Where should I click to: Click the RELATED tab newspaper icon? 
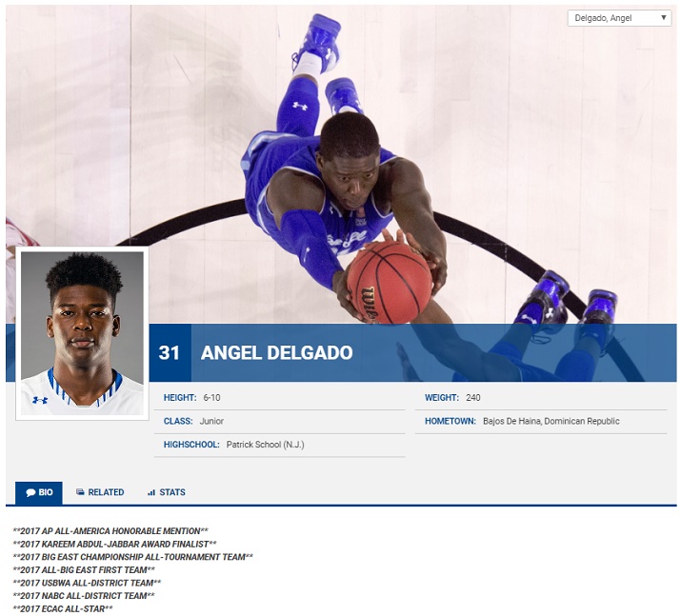coord(81,493)
